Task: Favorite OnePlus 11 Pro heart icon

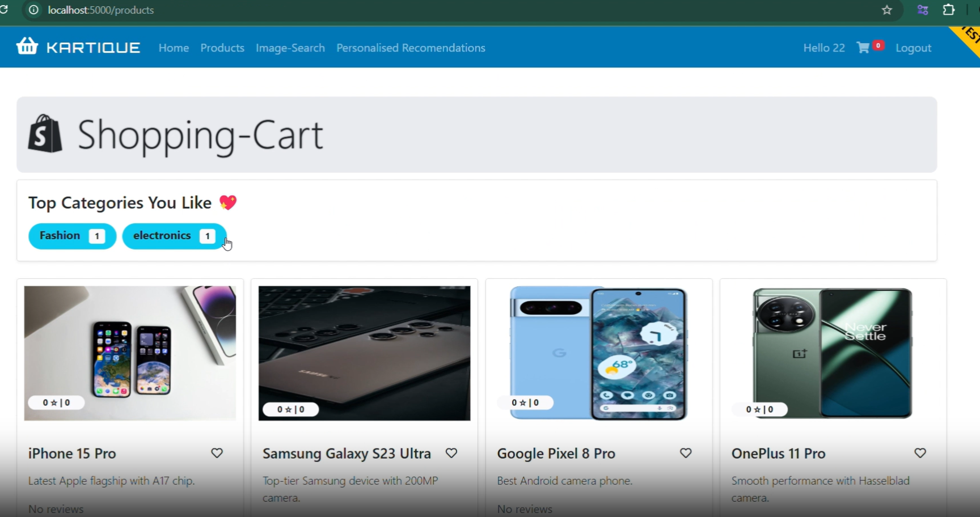Action: click(x=920, y=453)
